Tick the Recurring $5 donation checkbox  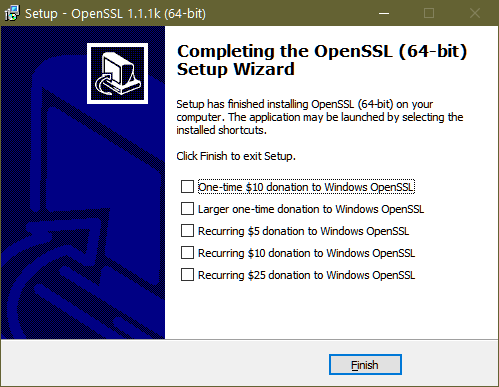point(187,231)
